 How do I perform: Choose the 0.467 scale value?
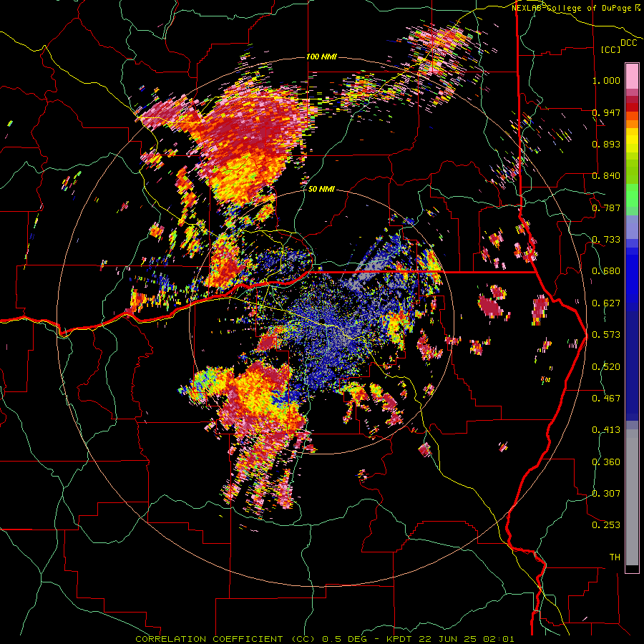click(x=606, y=398)
